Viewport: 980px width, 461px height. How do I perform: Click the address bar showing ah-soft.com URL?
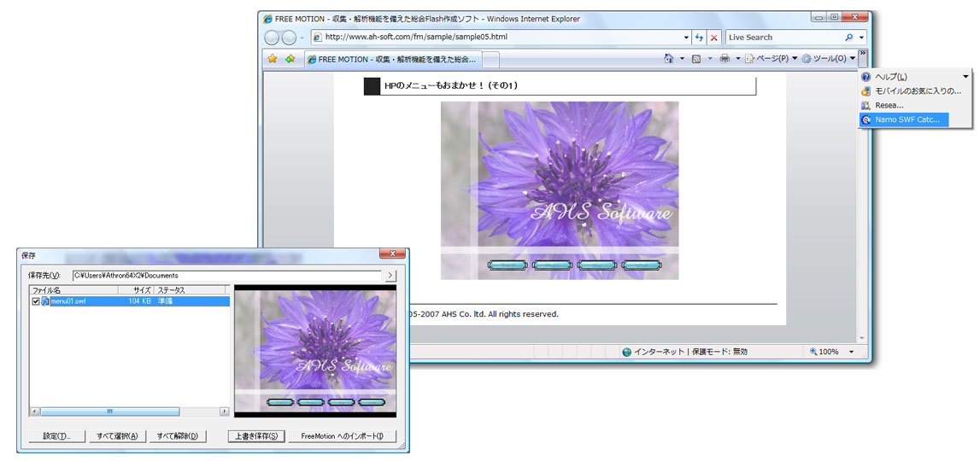[x=500, y=38]
